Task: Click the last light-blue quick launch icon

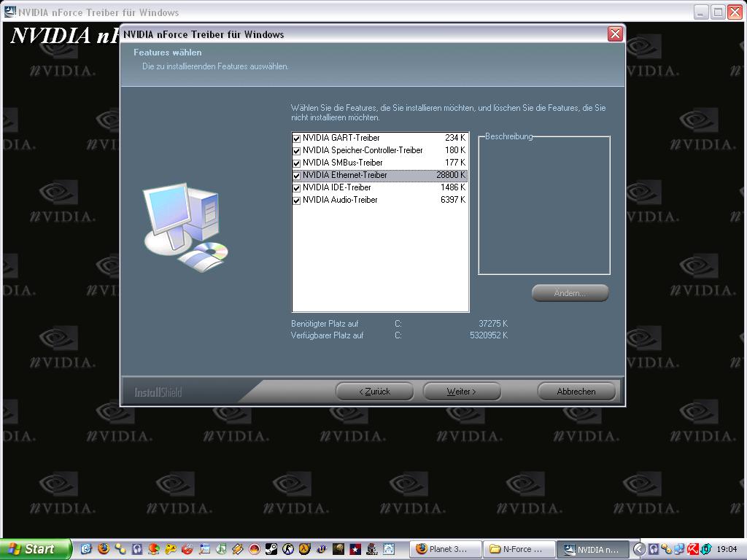Action: tap(389, 549)
